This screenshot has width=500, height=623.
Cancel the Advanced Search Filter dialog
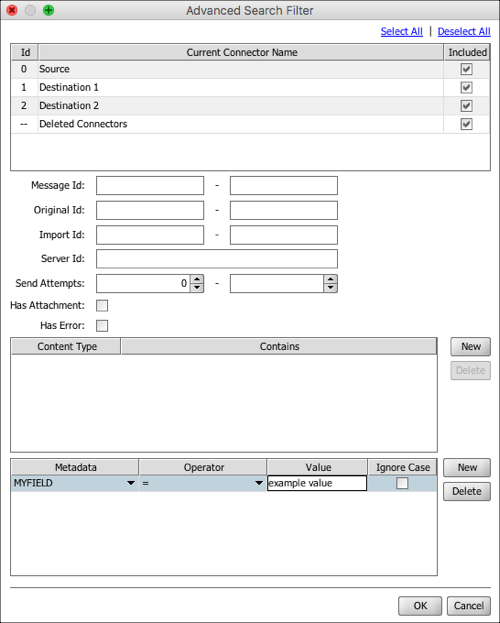click(x=469, y=606)
